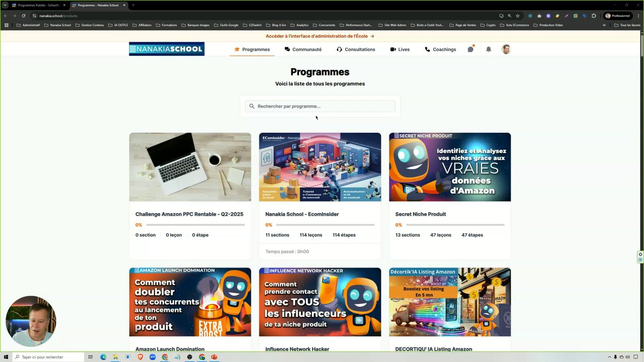Image resolution: width=644 pixels, height=362 pixels.
Task: Open Challenge Amazon PPC Rentable - Q2-2025 title
Action: pyautogui.click(x=189, y=214)
